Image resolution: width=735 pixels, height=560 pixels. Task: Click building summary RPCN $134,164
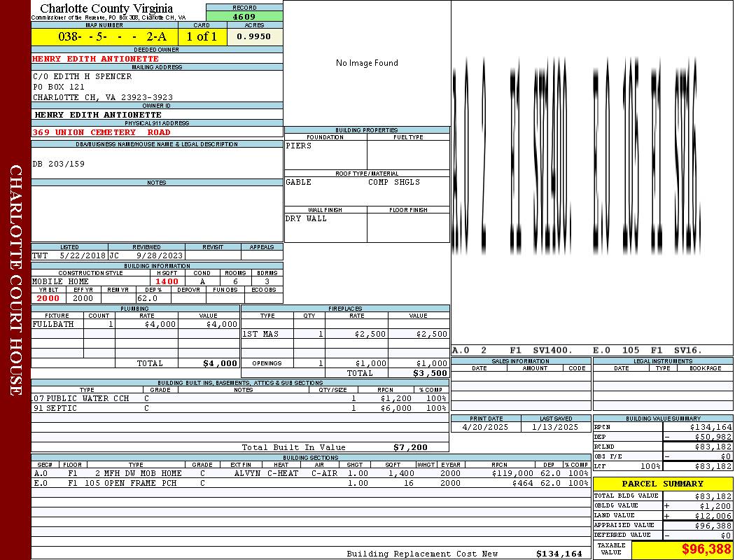710,428
